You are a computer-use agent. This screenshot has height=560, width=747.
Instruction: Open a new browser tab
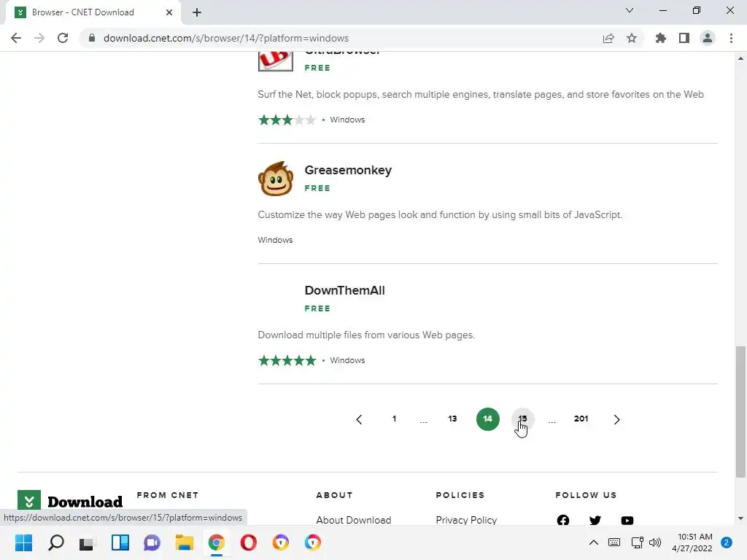(x=197, y=12)
